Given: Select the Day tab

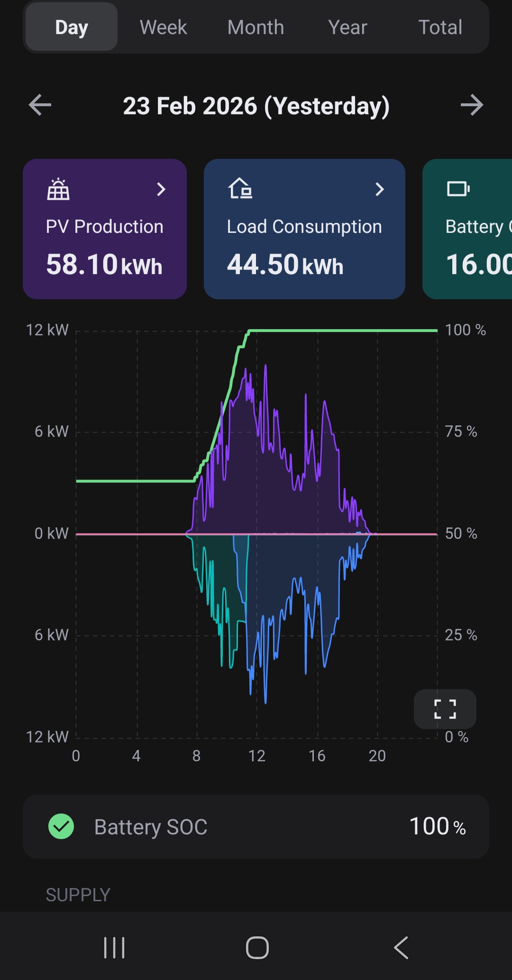Looking at the screenshot, I should point(72,27).
